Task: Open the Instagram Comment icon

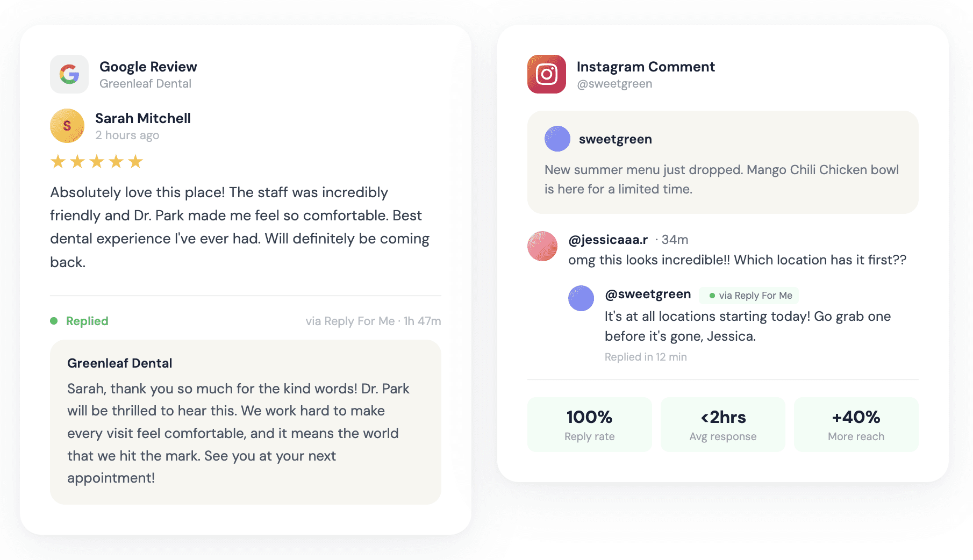Action: point(546,74)
